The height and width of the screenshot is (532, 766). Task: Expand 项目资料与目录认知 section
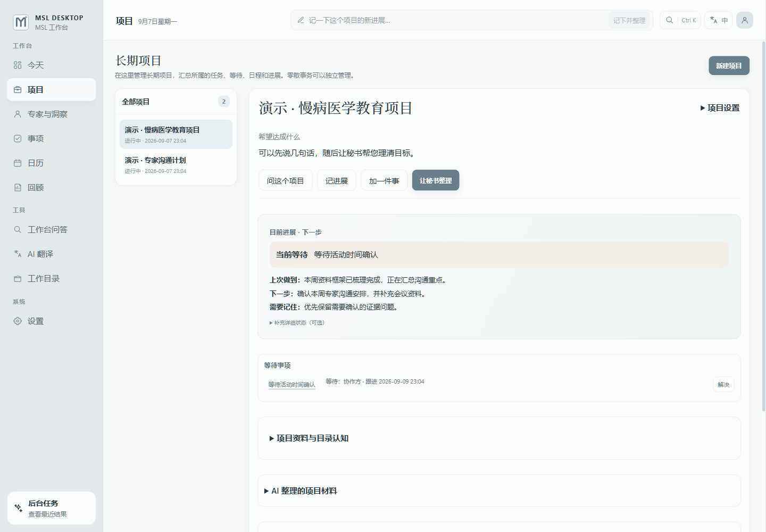click(309, 438)
